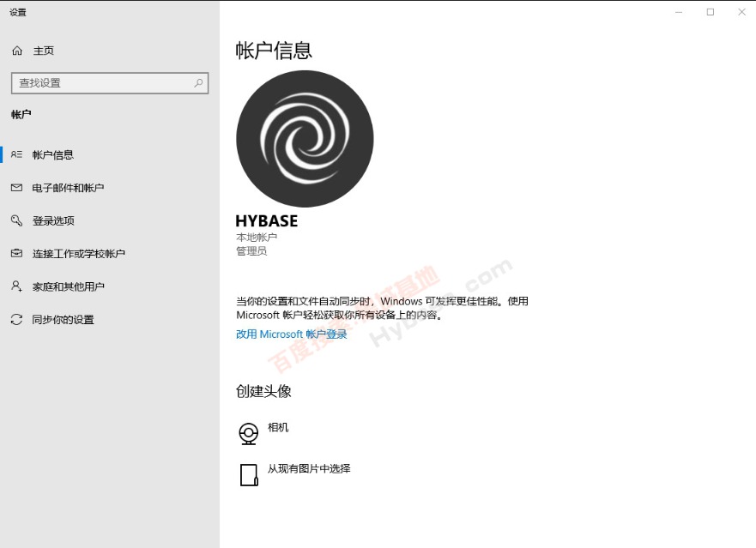Click the person-plus icon for 家庭和其他用户
This screenshot has height=548, width=756.
[x=16, y=286]
